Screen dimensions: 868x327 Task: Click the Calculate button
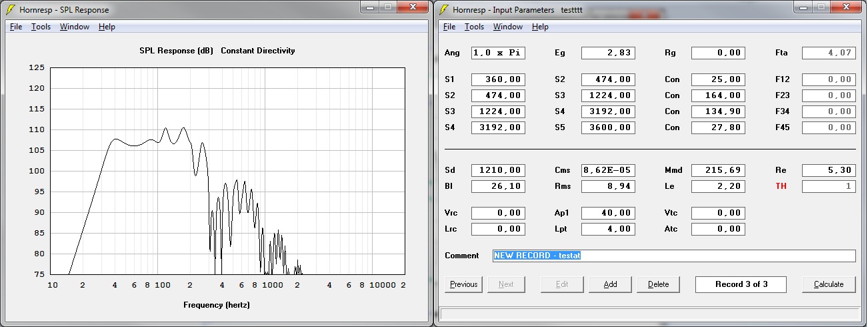pyautogui.click(x=829, y=284)
